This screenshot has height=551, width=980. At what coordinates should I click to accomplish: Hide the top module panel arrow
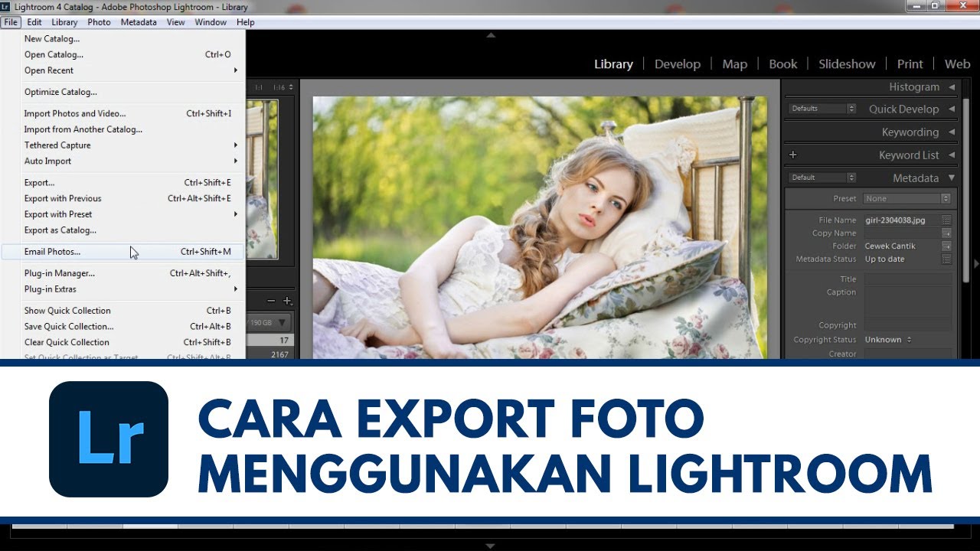(491, 35)
